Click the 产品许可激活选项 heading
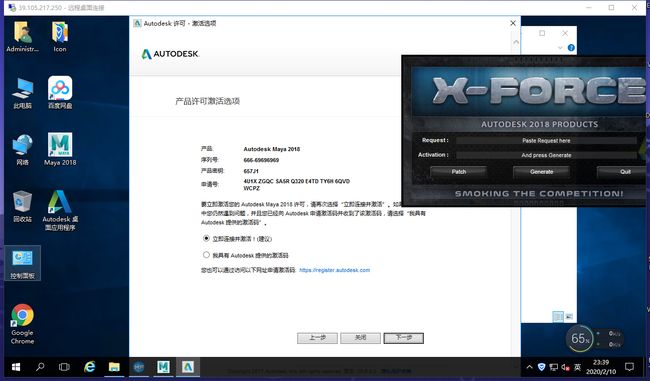The height and width of the screenshot is (381, 650). pyautogui.click(x=207, y=101)
